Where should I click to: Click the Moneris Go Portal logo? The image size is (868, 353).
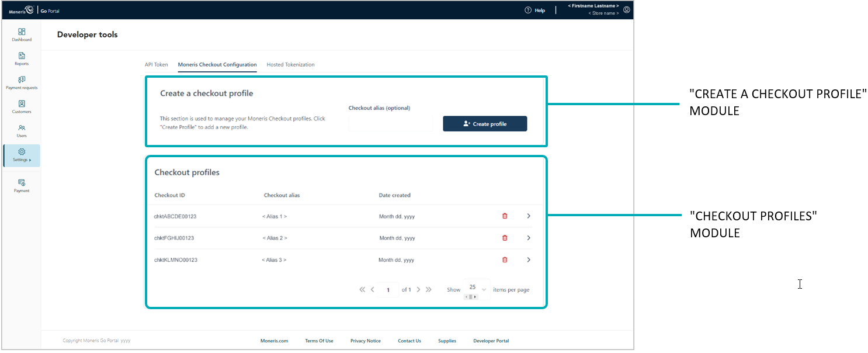[x=34, y=11]
